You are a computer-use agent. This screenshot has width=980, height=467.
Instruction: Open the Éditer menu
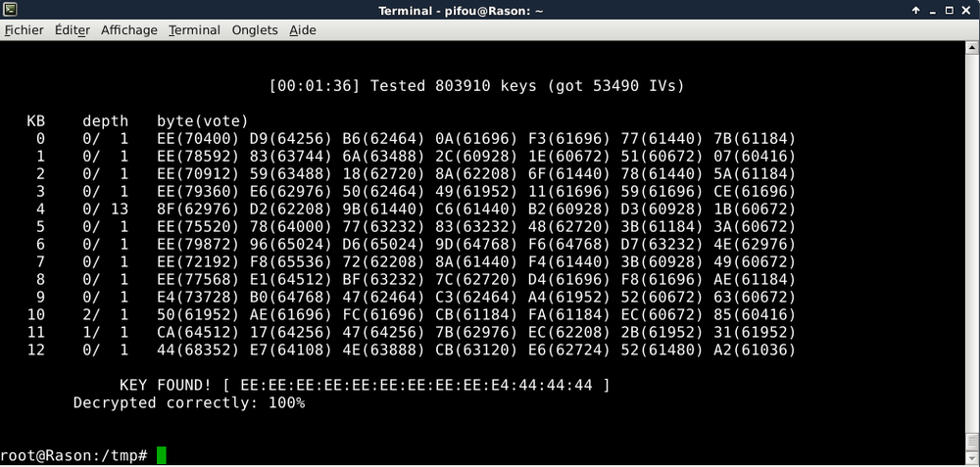73,30
